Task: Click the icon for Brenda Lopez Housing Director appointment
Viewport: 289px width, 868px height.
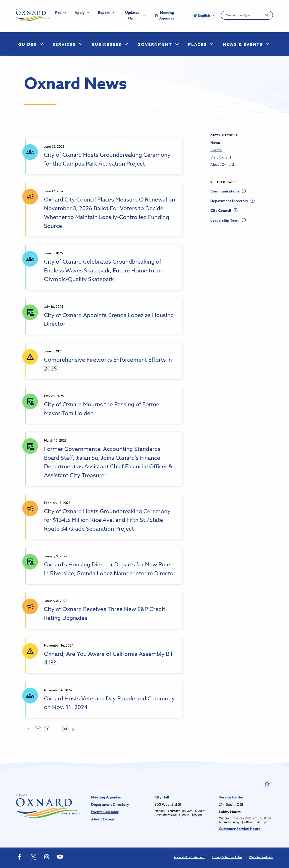Action: [30, 312]
